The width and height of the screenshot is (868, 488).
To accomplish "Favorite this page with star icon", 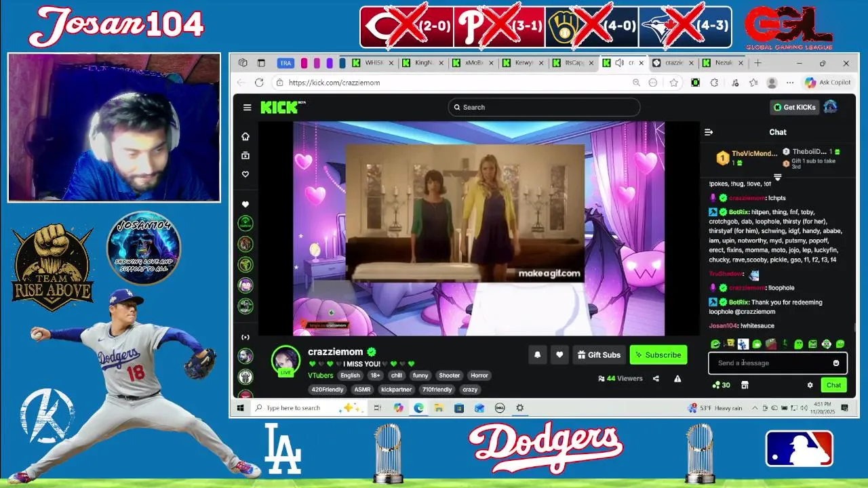I will click(673, 83).
